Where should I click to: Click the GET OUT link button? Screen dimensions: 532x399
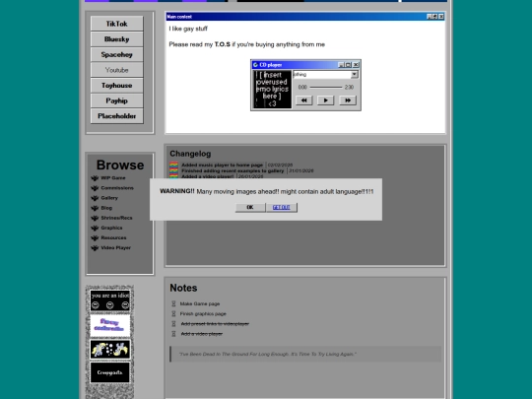click(x=281, y=207)
